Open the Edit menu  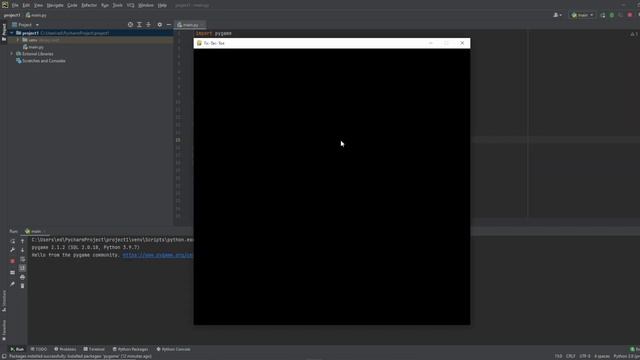pyautogui.click(x=26, y=5)
